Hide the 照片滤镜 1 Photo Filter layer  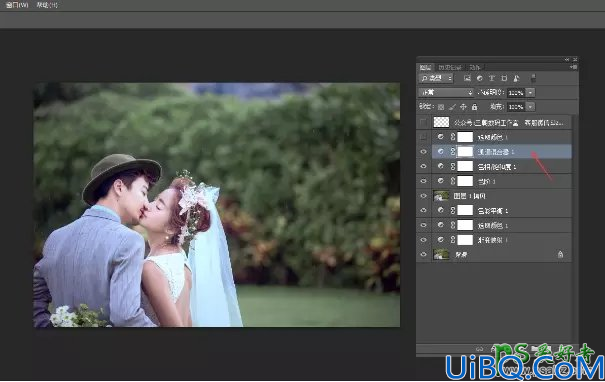point(424,240)
